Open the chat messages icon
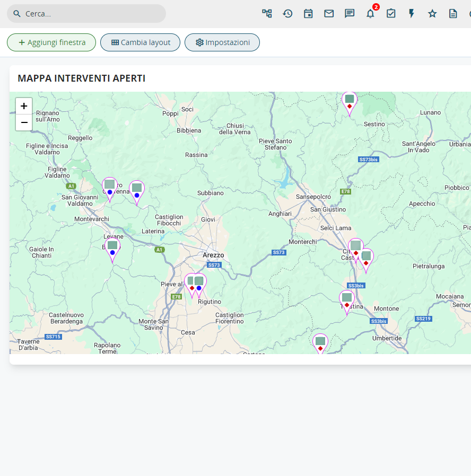This screenshot has height=476, width=471. (350, 13)
